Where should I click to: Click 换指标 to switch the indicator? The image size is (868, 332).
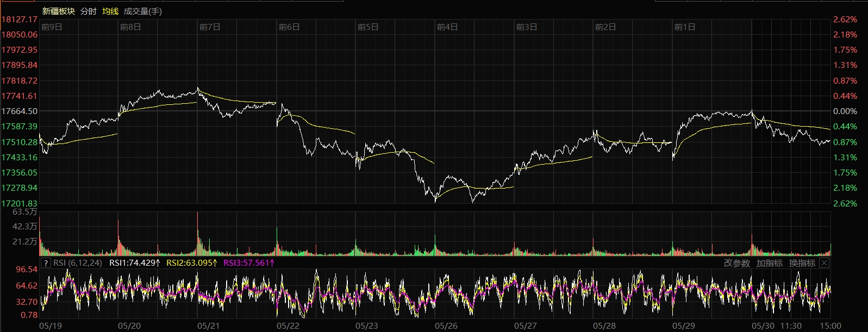click(802, 263)
